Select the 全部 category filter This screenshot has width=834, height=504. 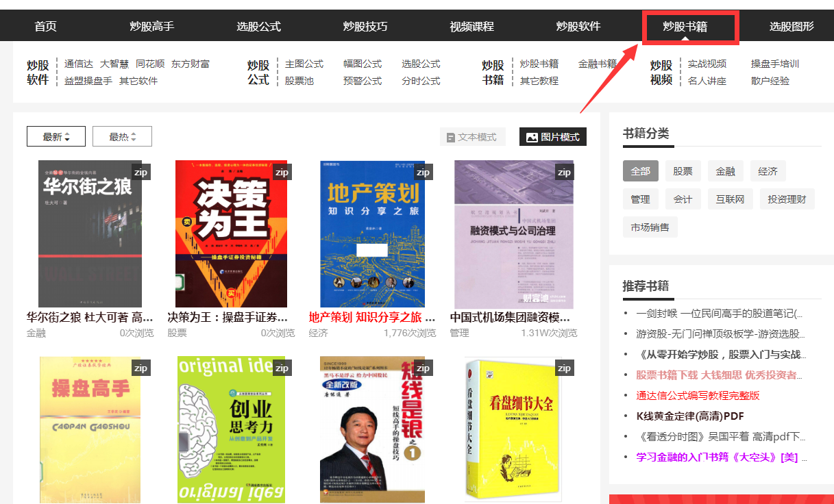pyautogui.click(x=640, y=171)
